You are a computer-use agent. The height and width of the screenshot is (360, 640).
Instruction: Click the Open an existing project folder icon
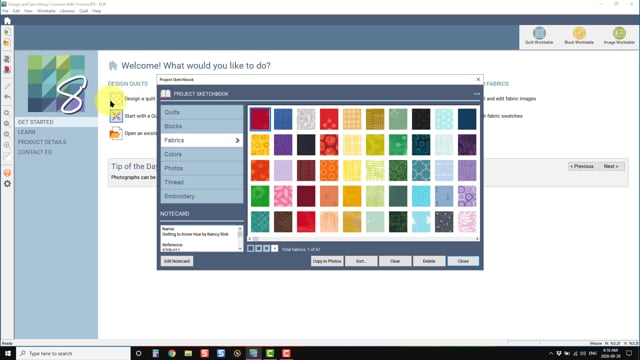click(x=116, y=133)
